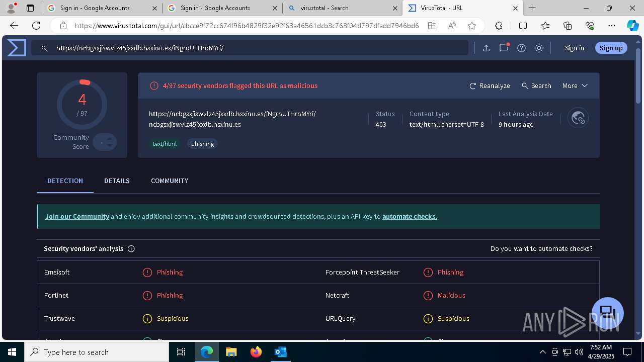The image size is (644, 362).
Task: Open Outlook from the taskbar
Action: tap(281, 352)
